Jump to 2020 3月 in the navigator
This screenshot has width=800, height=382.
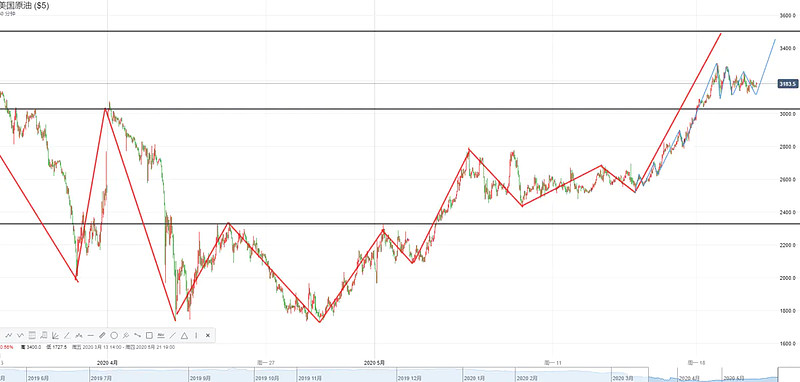coord(624,378)
